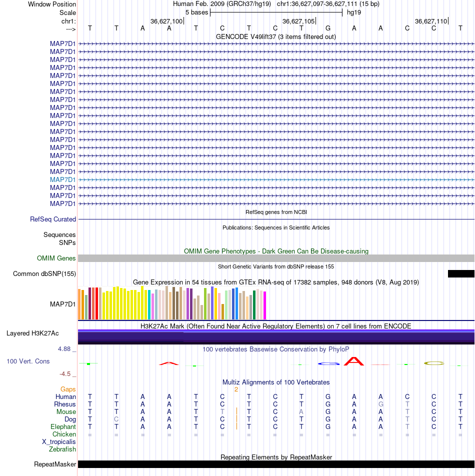Click the purple H3K27Ac signal band
The image size is (475, 476).
276,337
